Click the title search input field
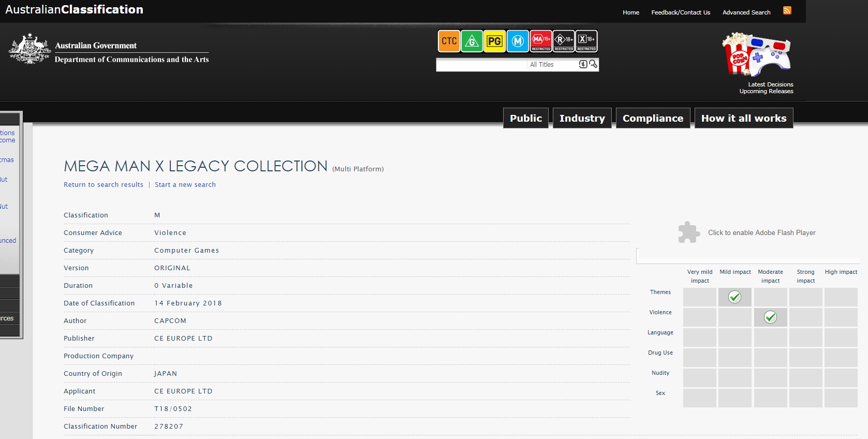This screenshot has height=439, width=868. [481, 65]
